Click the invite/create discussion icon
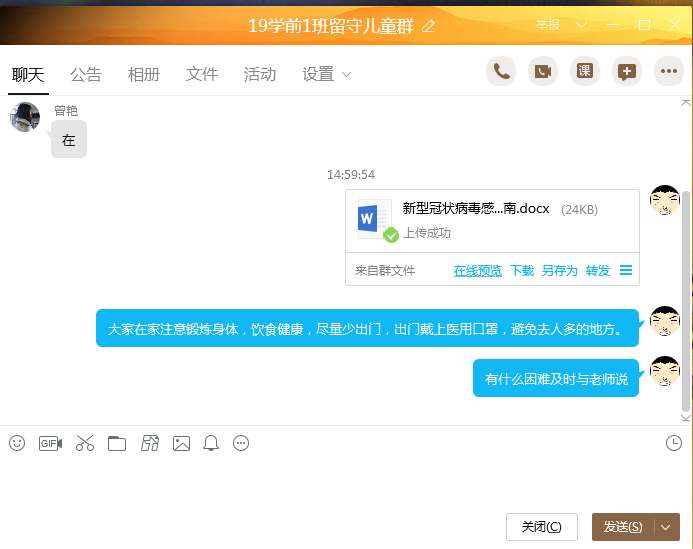The width and height of the screenshot is (693, 549). [x=627, y=71]
